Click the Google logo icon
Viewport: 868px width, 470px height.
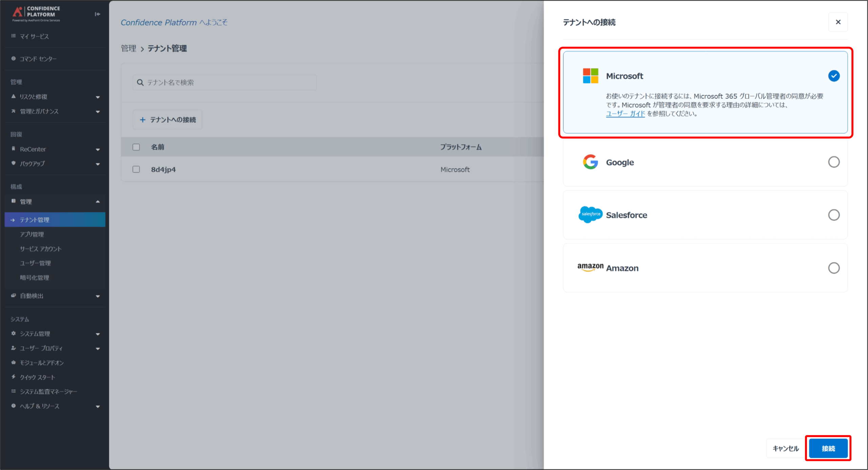click(590, 162)
